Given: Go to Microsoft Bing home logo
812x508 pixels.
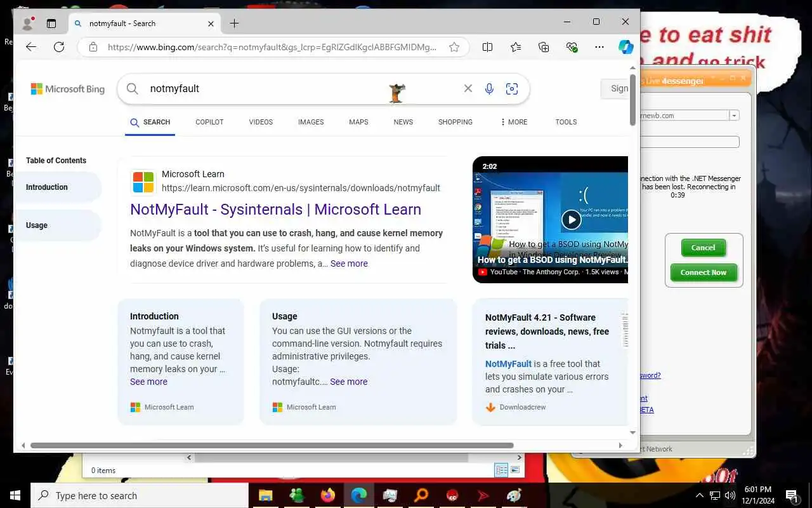Looking at the screenshot, I should [x=68, y=89].
